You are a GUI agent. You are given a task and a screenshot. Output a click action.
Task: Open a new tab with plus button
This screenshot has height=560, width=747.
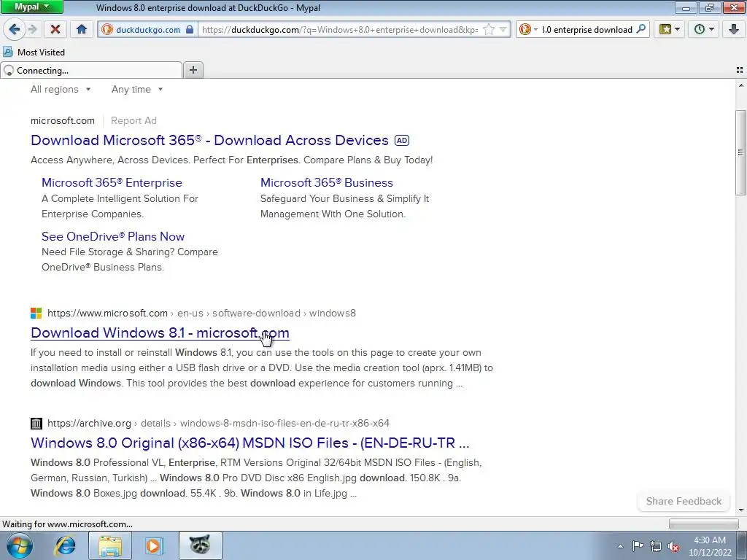coord(193,70)
